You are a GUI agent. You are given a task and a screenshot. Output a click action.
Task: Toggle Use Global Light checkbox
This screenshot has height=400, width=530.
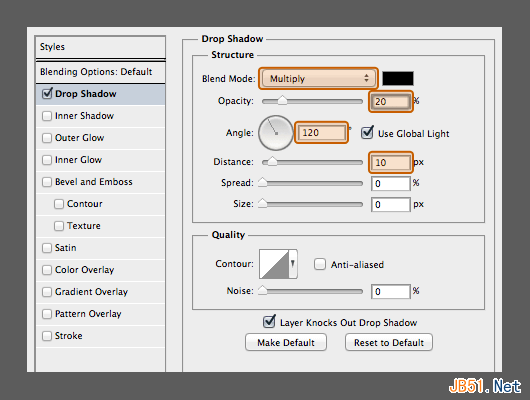(x=367, y=133)
